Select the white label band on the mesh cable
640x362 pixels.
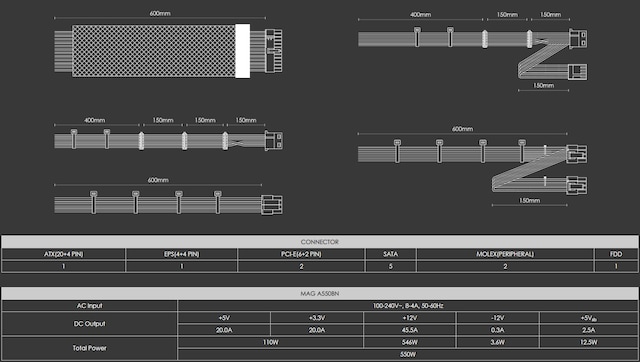(x=242, y=51)
